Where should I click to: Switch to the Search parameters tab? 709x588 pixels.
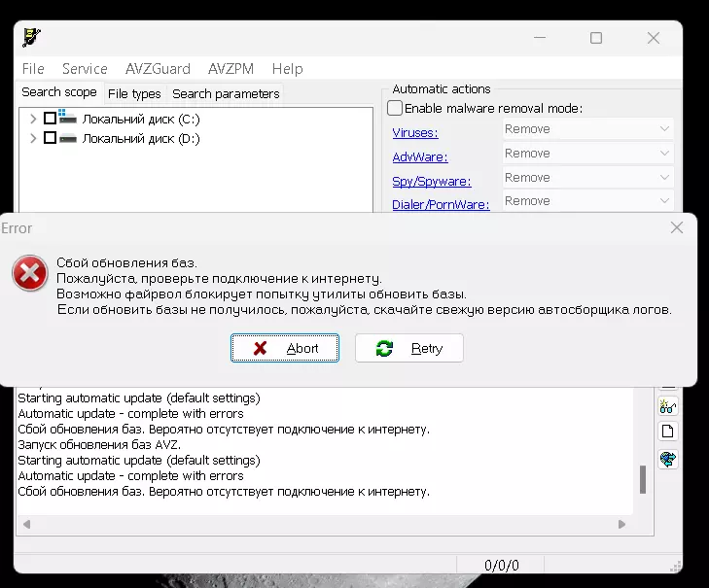point(226,94)
